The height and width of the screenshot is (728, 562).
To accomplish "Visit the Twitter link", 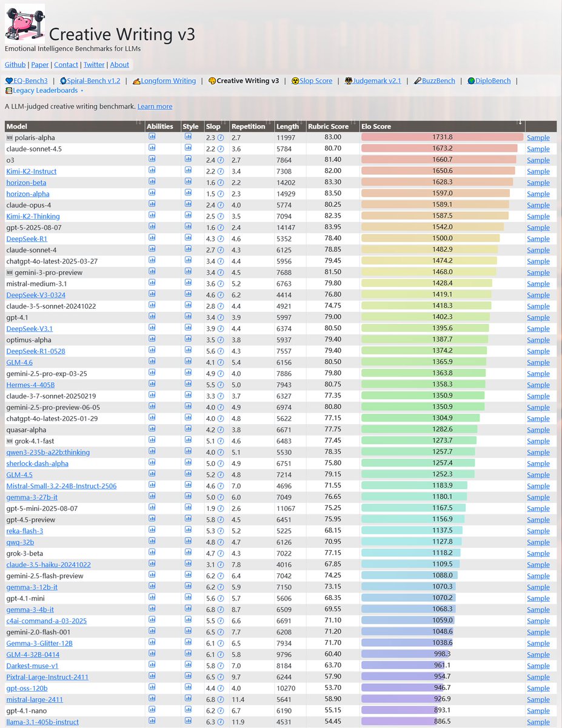I will click(x=94, y=64).
